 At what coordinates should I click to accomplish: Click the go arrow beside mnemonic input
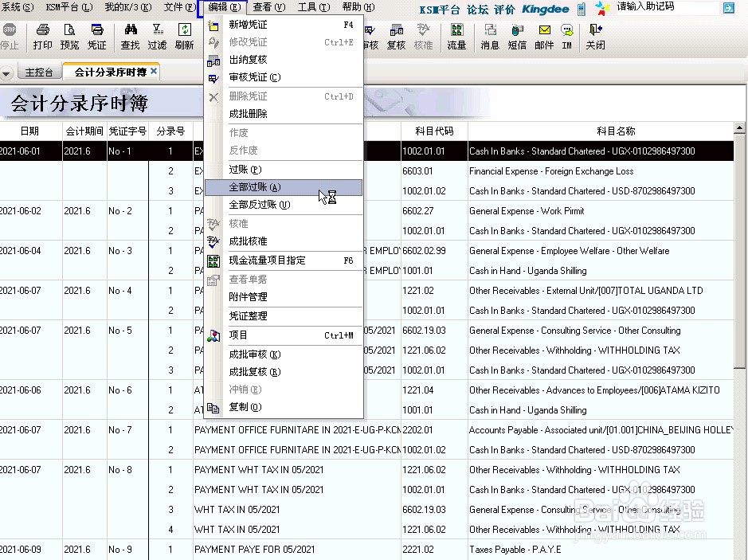[728, 8]
